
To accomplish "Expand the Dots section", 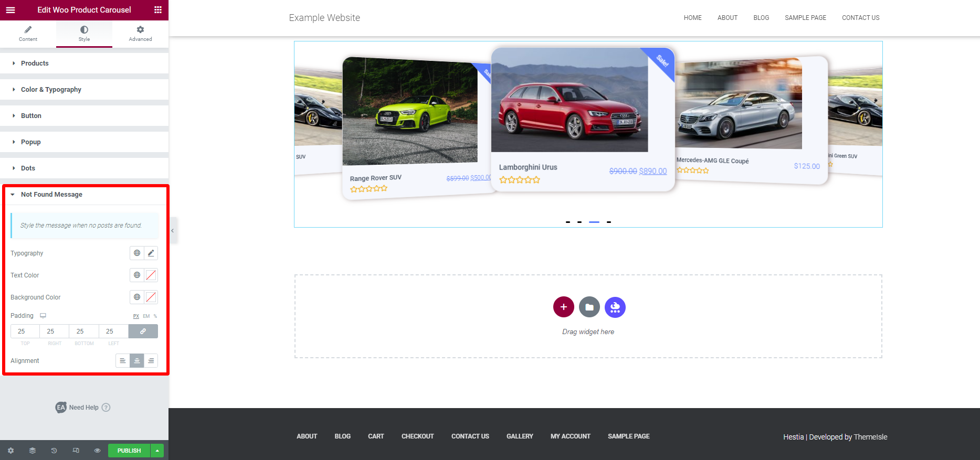I will [x=84, y=168].
